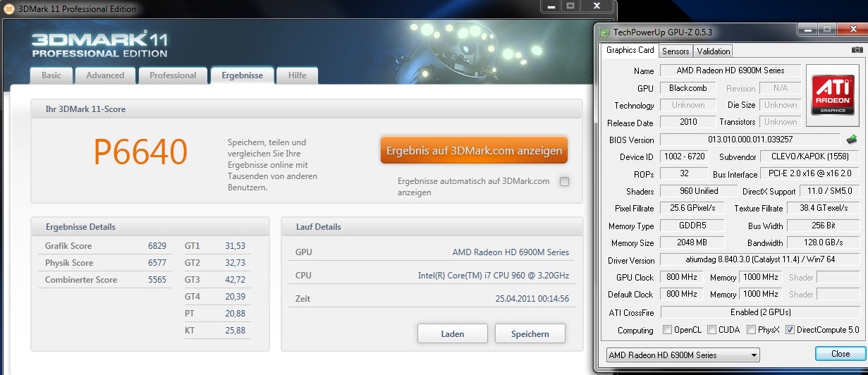Screen dimensions: 868x375
Task: Switch to the Basic tab
Action: 51,75
